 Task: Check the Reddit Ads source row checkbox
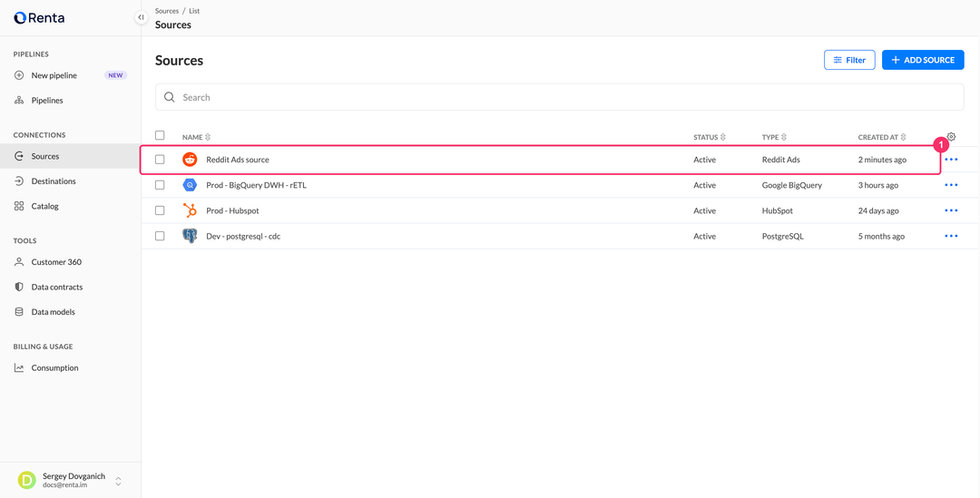tap(160, 160)
